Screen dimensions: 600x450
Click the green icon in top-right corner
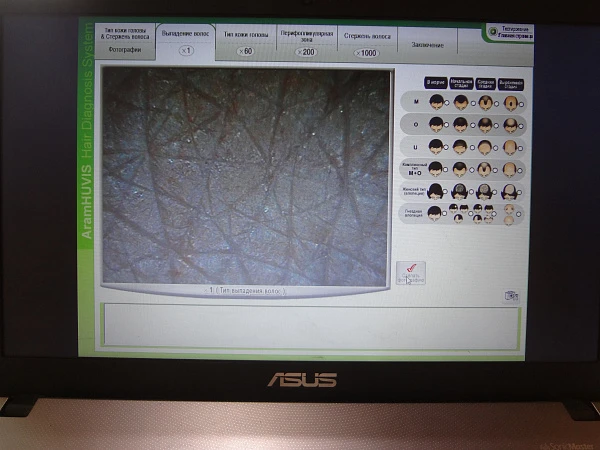pos(492,34)
